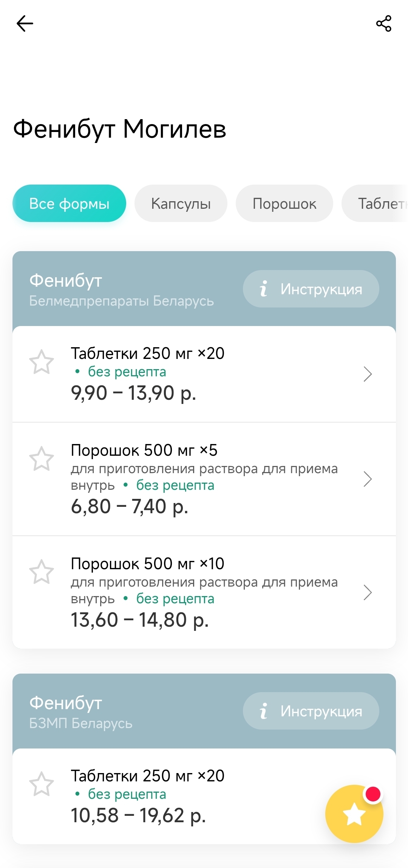Tap the Фенибут Могилев page title
The height and width of the screenshot is (868, 408).
pos(119,129)
